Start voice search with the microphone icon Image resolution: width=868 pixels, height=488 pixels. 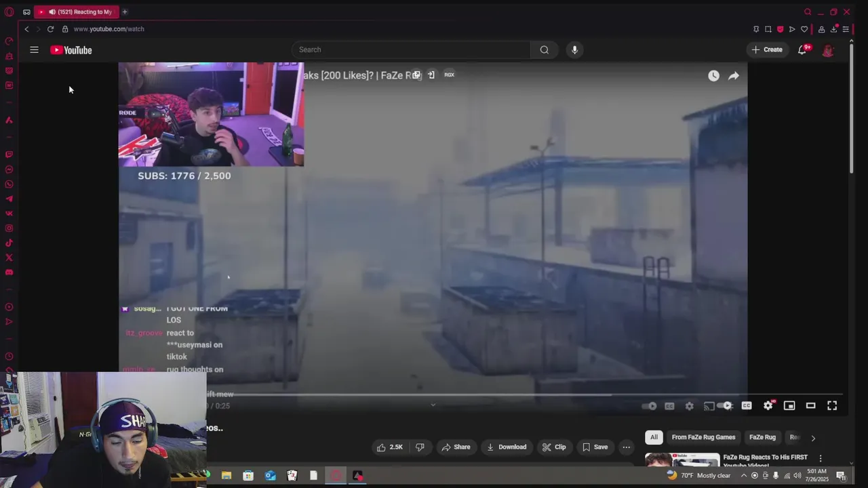(574, 49)
